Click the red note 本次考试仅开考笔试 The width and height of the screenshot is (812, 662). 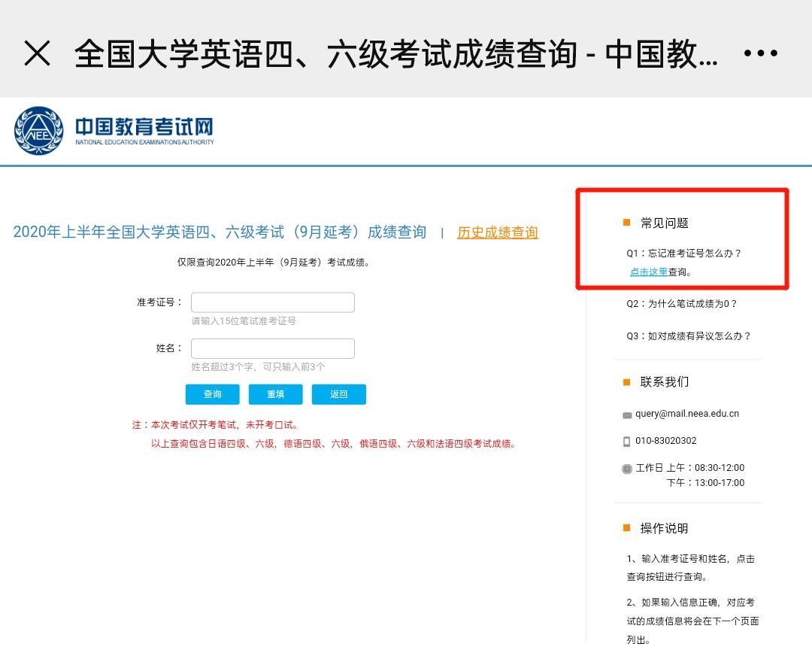click(215, 425)
